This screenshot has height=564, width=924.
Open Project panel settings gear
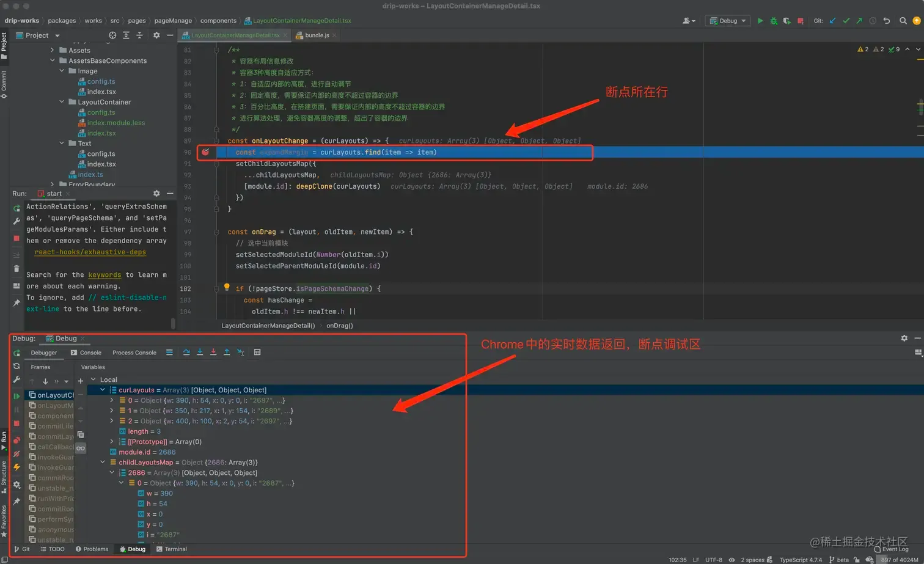tap(156, 35)
